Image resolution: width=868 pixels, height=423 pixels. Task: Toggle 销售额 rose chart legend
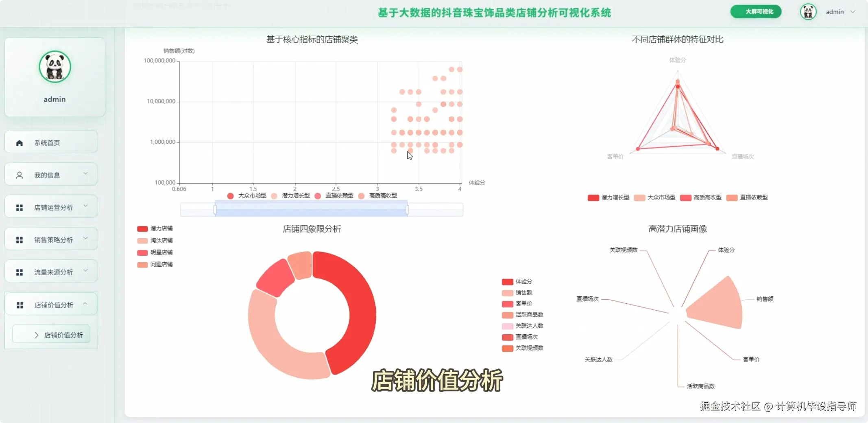(517, 293)
